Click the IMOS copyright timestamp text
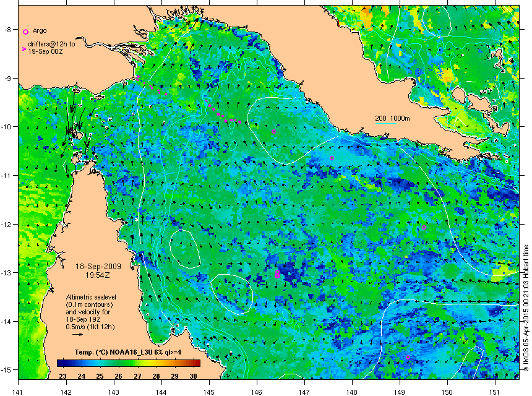Image resolution: width=532 pixels, height=396 pixels. (526, 308)
